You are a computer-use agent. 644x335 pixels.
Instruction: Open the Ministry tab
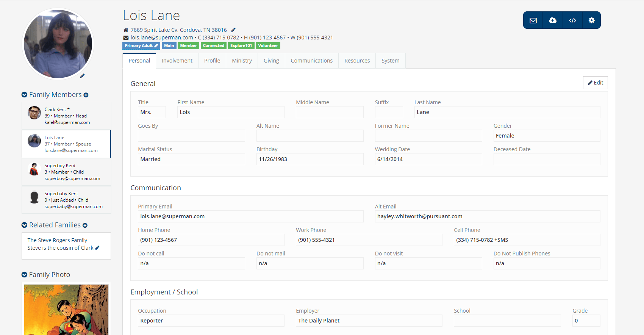click(x=242, y=61)
